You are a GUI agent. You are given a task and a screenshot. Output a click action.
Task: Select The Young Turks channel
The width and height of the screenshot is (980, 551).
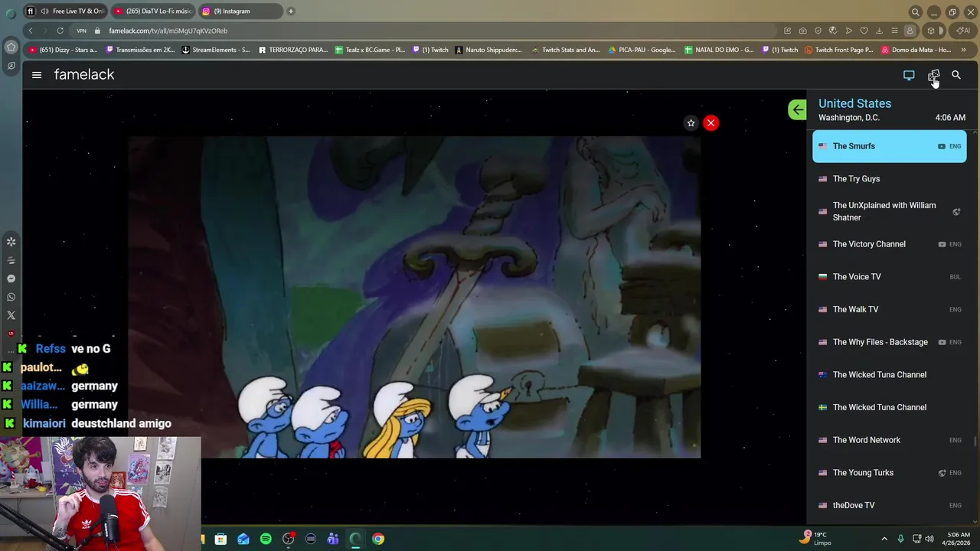[x=889, y=473]
